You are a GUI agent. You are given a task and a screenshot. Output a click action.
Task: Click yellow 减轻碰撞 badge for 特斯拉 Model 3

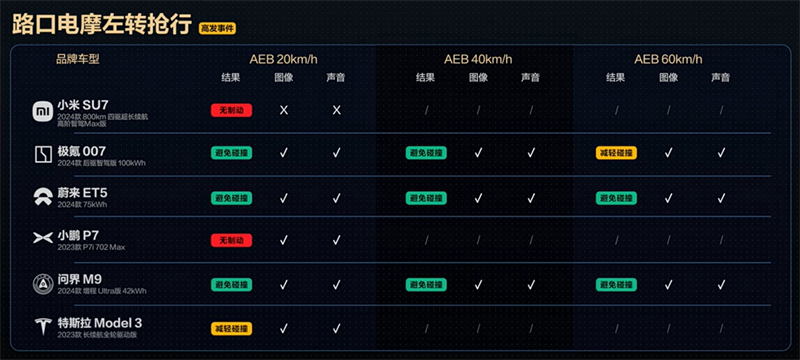231,329
